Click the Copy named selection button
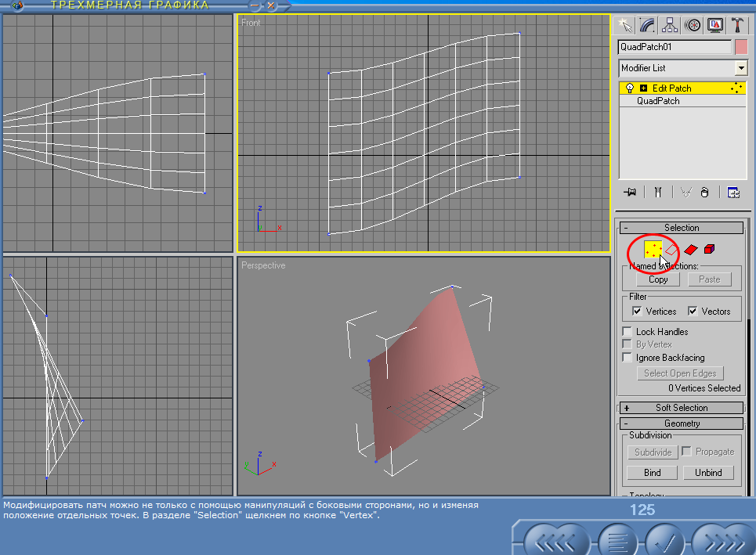This screenshot has width=756, height=555. pyautogui.click(x=658, y=279)
